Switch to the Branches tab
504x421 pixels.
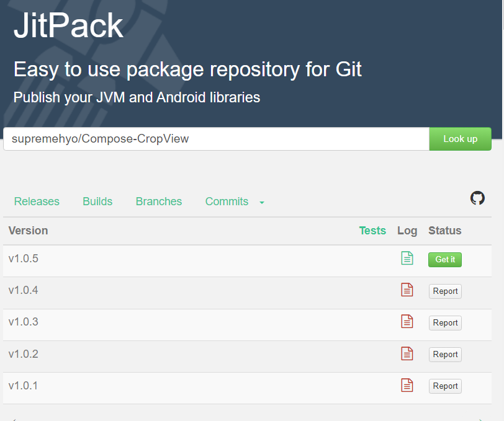click(x=159, y=202)
